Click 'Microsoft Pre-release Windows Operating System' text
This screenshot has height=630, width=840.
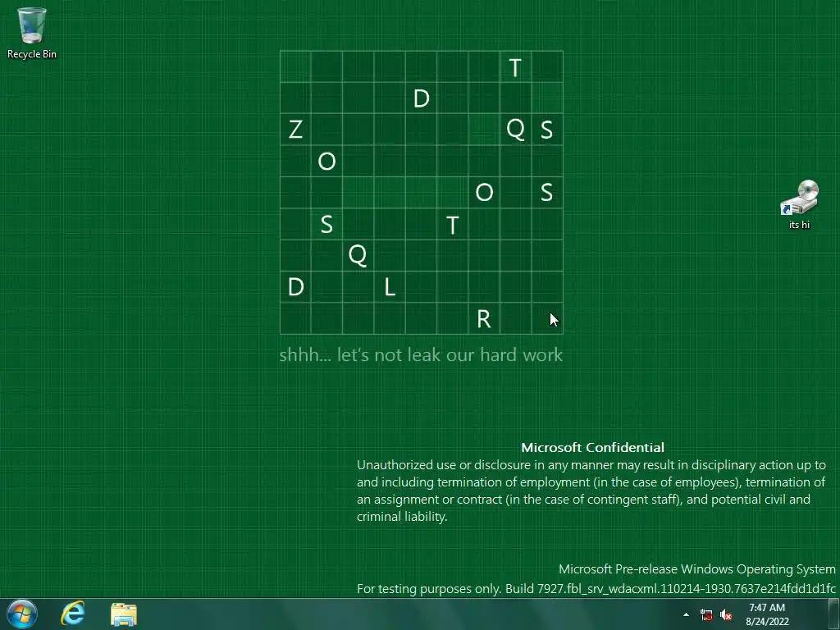(697, 569)
